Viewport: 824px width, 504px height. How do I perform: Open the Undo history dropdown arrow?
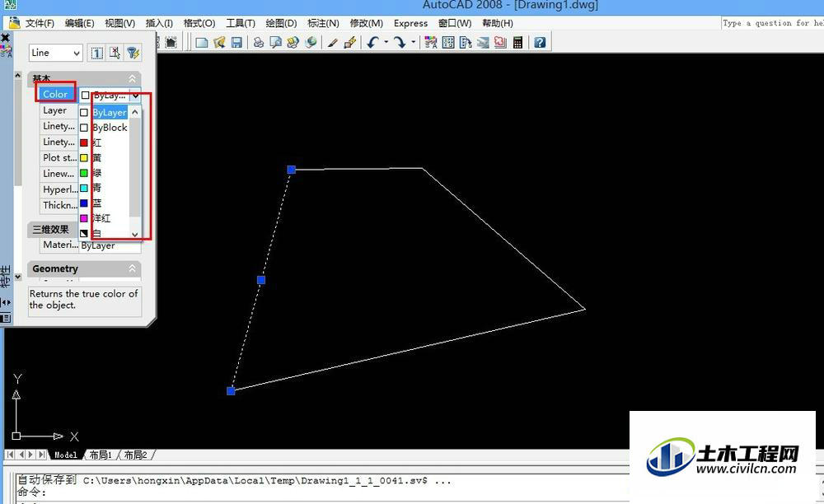point(386,42)
